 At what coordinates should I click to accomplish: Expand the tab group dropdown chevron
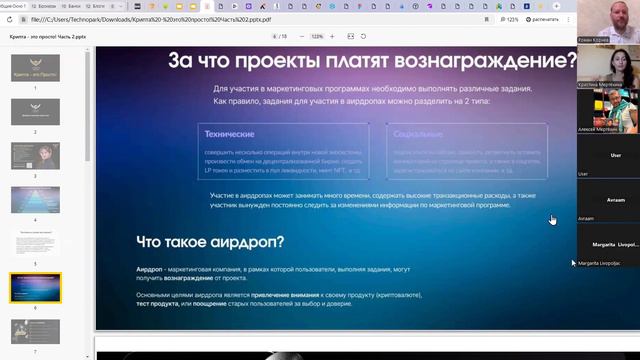[x=121, y=6]
